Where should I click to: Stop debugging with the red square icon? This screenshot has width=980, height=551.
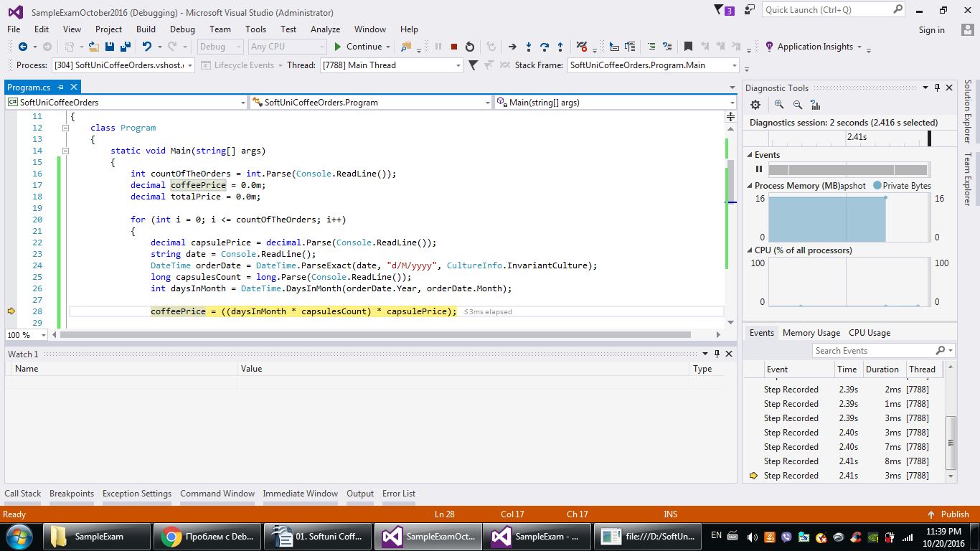(454, 47)
